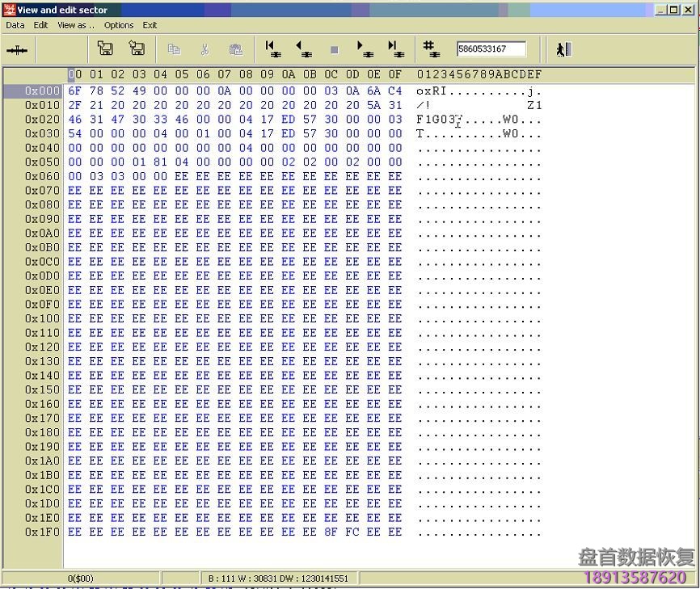Jump to the first sector
Screen dimensions: 700x589
coord(272,49)
